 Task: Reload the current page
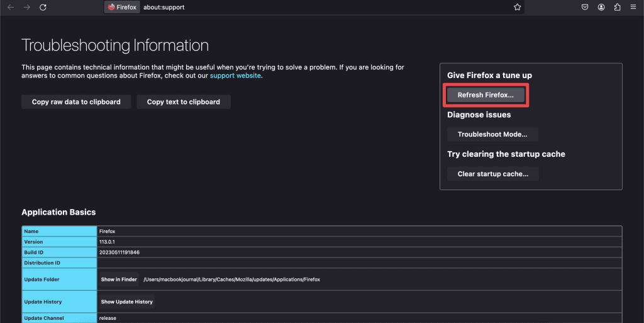pyautogui.click(x=43, y=8)
